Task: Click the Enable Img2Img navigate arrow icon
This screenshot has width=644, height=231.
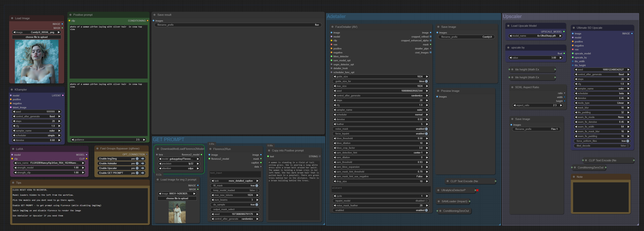Action: pos(143,159)
